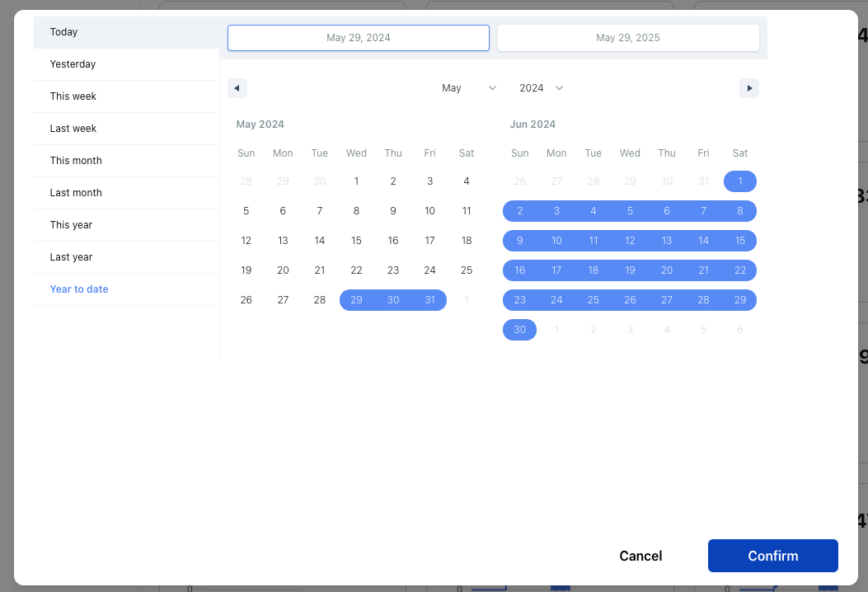Select May 29 in the May 2024 calendar
The height and width of the screenshot is (592, 868).
click(x=356, y=300)
